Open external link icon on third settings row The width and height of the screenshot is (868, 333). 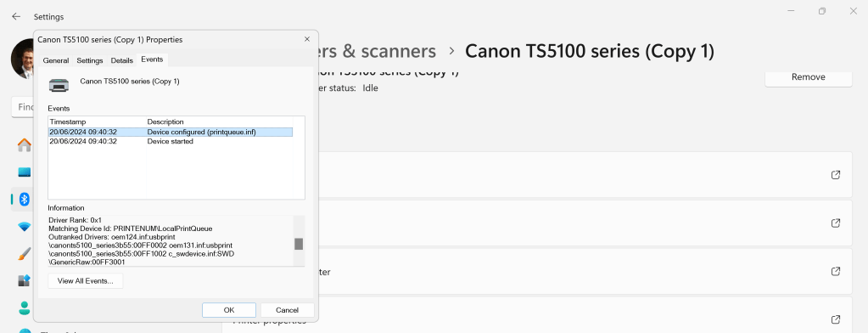[836, 272]
